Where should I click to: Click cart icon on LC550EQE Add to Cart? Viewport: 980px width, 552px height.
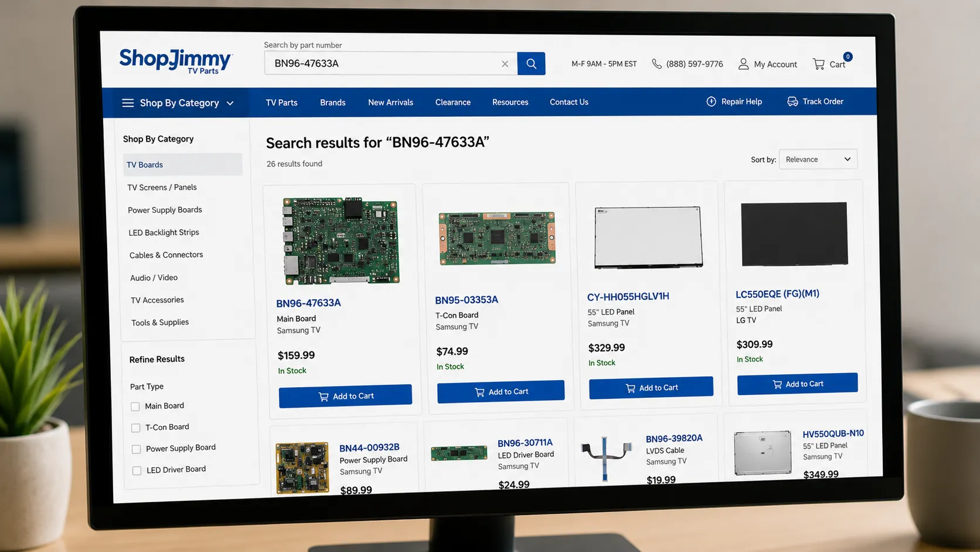pyautogui.click(x=777, y=384)
